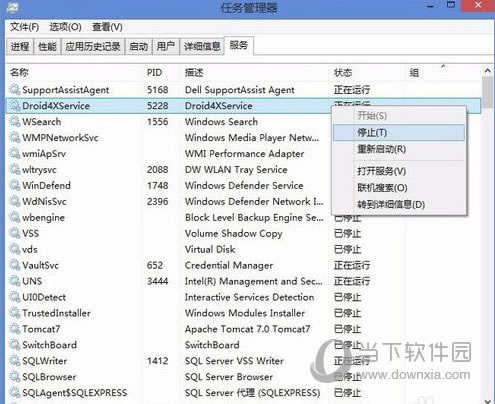The height and width of the screenshot is (404, 495).
Task: Select the Apache Tomcat 7.0 Tomcat7 description
Action: tap(247, 329)
